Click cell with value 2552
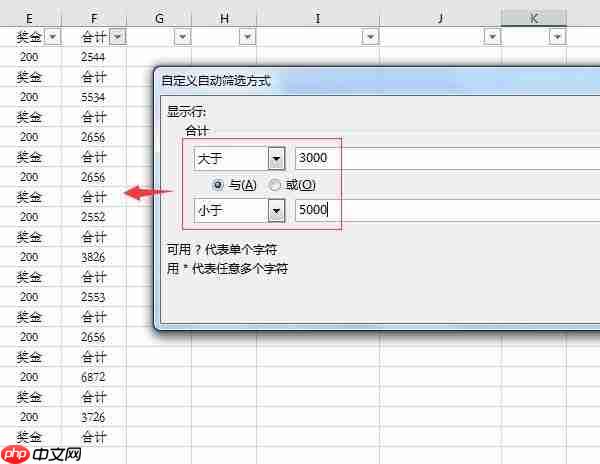This screenshot has height=464, width=600. point(94,217)
